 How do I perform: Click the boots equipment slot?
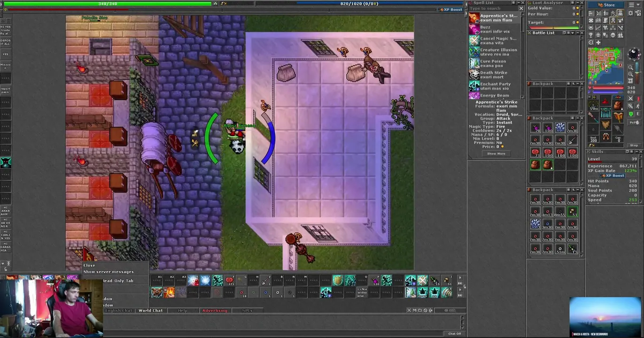click(606, 137)
